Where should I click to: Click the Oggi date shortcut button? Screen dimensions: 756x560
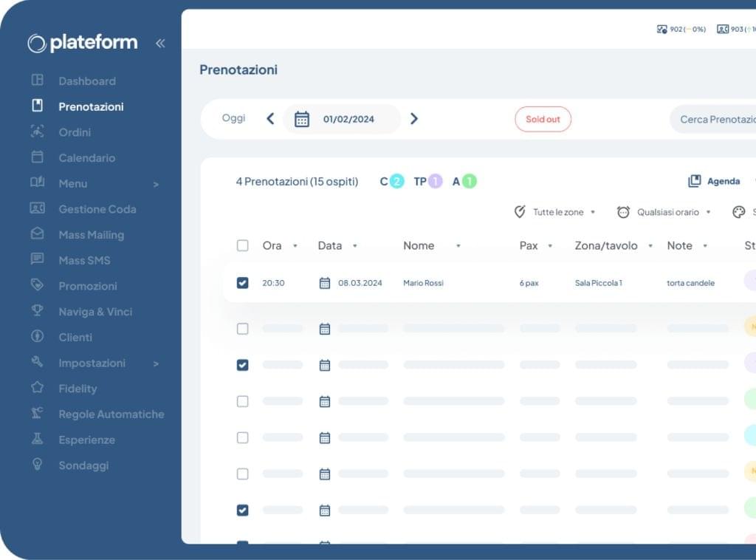[233, 118]
